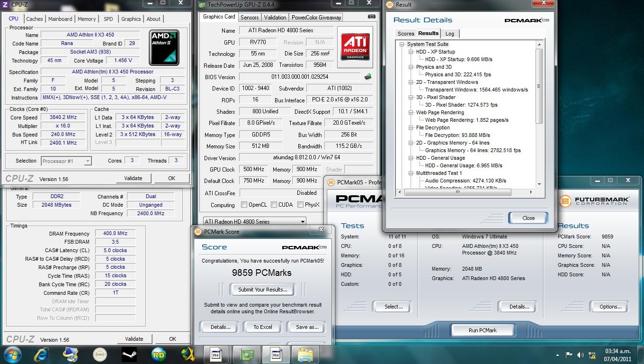Click the CPU-Z title bar icon

point(7,4)
